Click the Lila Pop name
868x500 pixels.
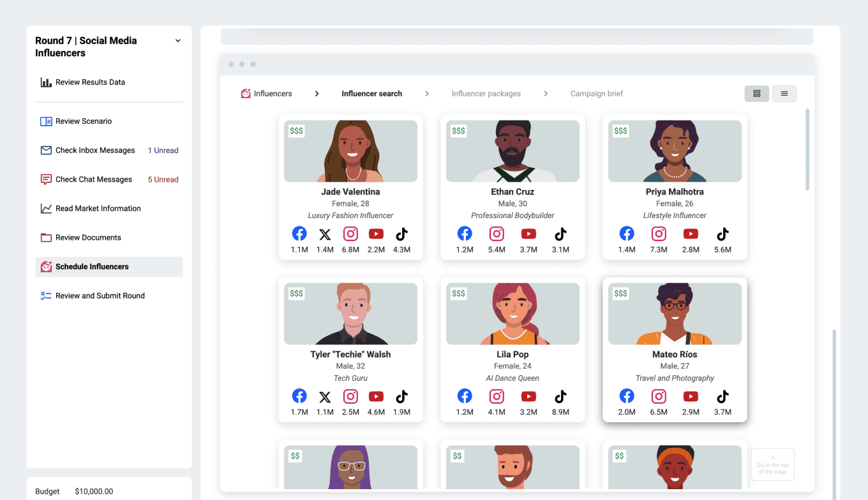tap(513, 355)
